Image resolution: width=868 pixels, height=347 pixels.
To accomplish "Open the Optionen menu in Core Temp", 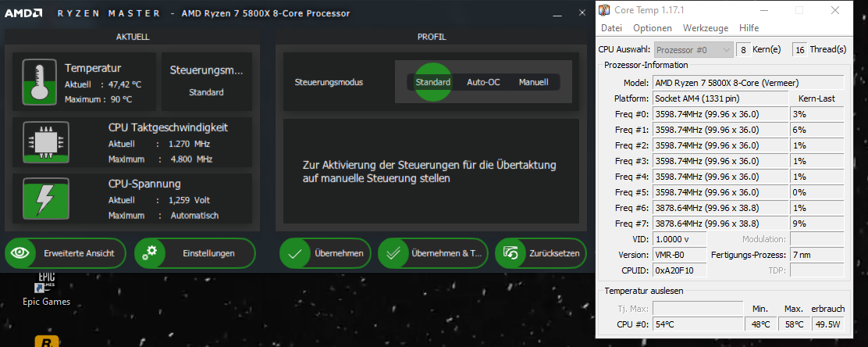I will (x=653, y=27).
